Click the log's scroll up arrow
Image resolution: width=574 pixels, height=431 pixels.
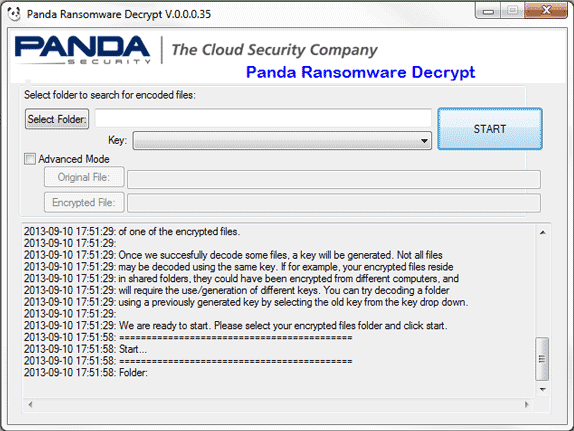point(543,233)
